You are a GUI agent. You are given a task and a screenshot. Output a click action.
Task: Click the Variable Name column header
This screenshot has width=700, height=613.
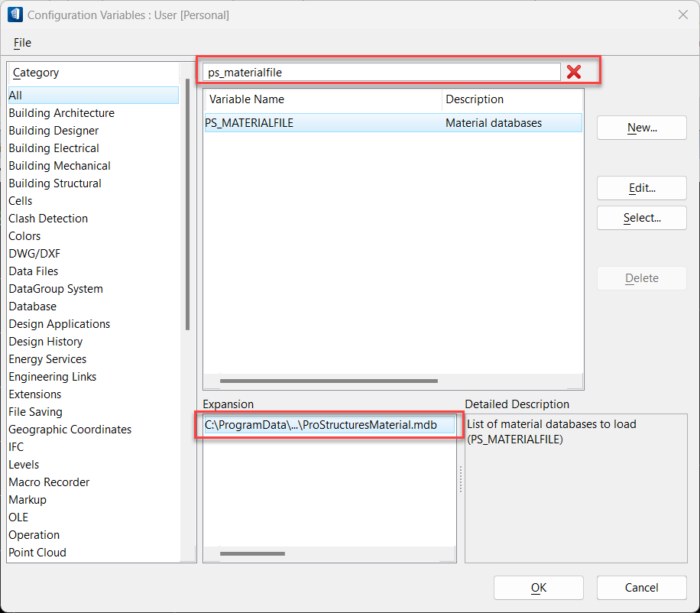[x=322, y=99]
